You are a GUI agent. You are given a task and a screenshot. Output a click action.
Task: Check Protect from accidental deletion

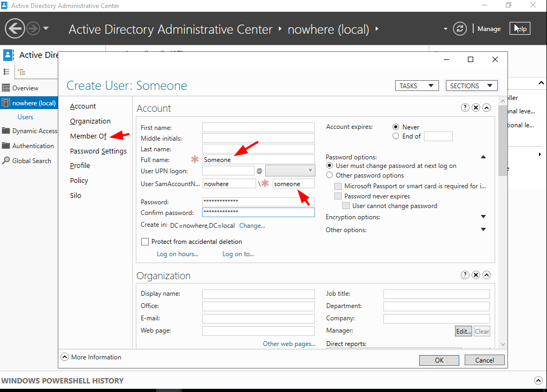145,242
